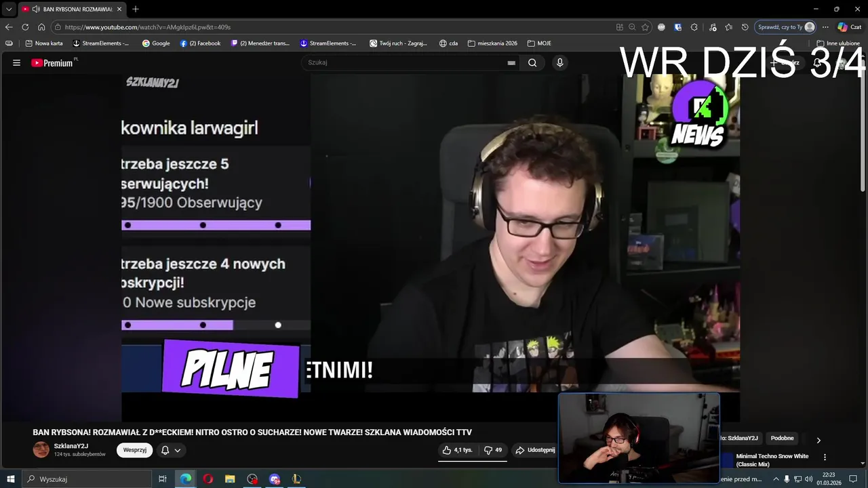The image size is (868, 488).
Task: Dislike the video showing 49
Action: click(x=493, y=450)
